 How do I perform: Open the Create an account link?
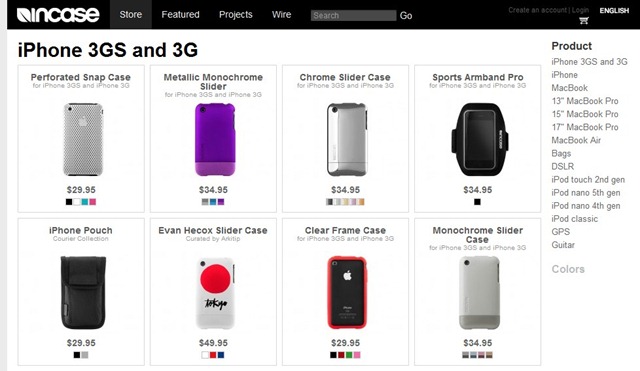click(538, 10)
